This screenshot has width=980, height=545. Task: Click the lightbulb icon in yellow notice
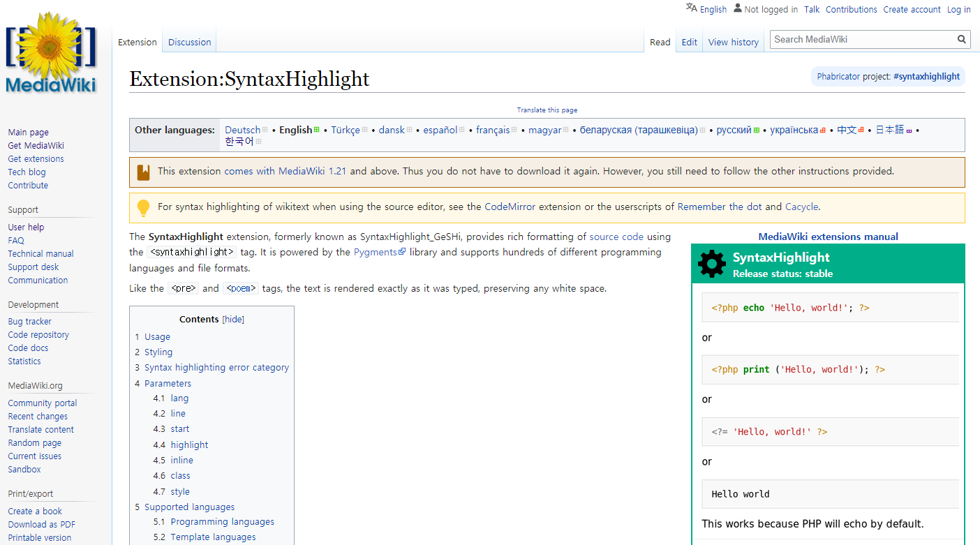(143, 207)
